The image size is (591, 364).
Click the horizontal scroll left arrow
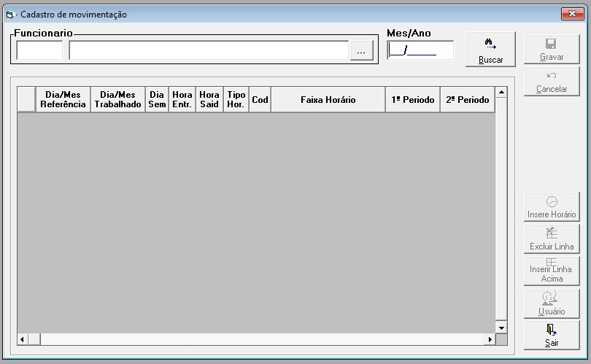pos(23,339)
